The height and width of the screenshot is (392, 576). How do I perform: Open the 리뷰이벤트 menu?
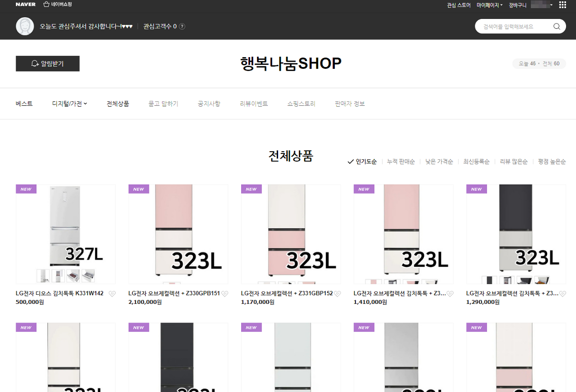click(254, 104)
